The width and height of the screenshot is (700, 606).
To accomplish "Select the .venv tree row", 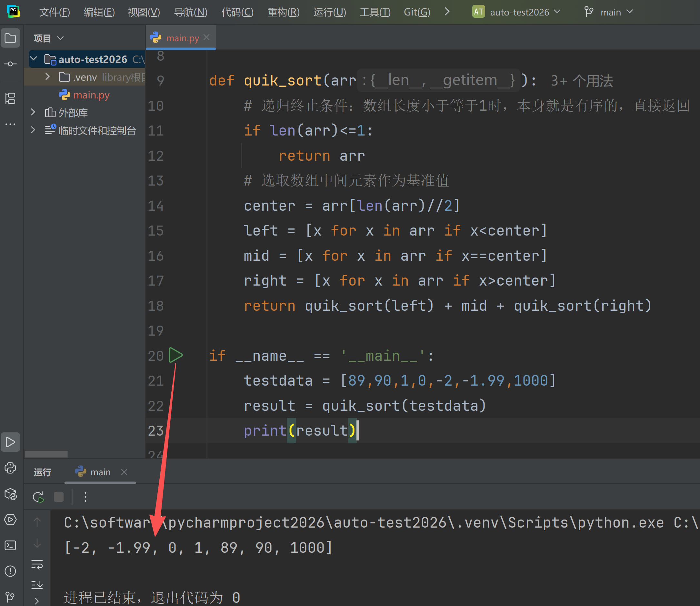I will [x=85, y=77].
